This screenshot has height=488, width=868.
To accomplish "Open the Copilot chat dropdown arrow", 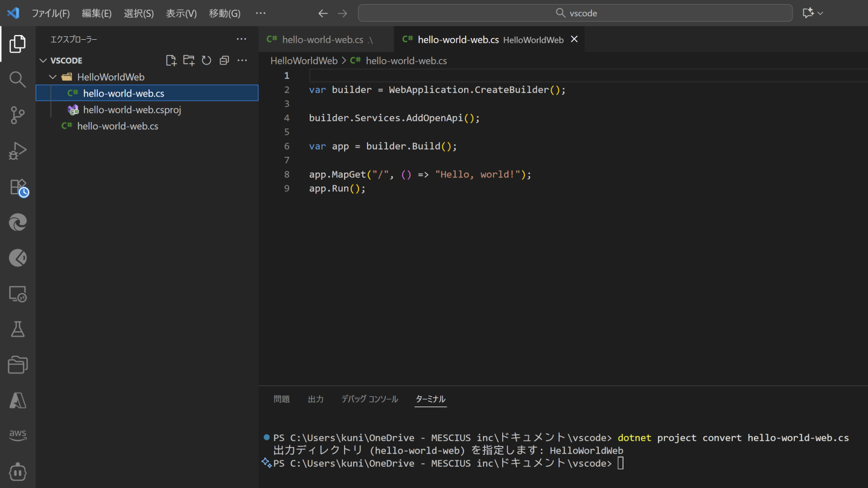I will click(820, 13).
